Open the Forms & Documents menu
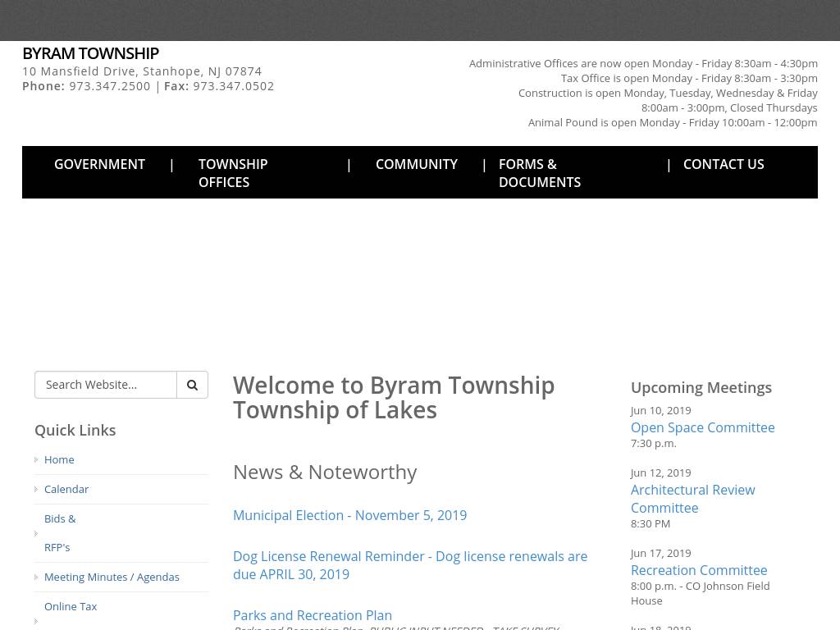The width and height of the screenshot is (840, 630). pos(540,172)
